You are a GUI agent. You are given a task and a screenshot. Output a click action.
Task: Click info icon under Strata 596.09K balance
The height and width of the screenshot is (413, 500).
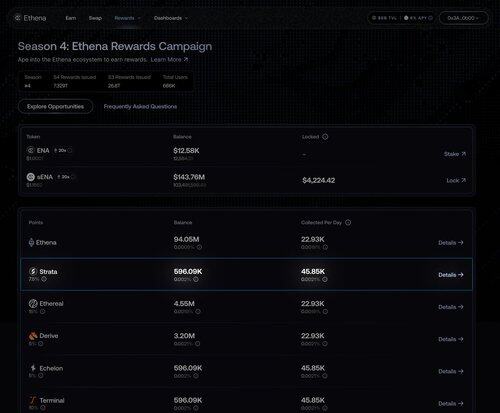196,279
